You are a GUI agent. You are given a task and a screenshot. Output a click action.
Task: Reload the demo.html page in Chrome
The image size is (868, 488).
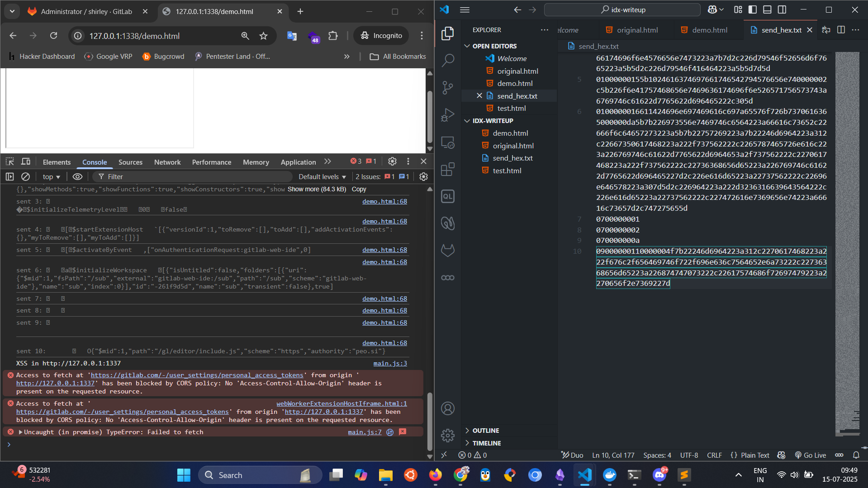[x=53, y=36]
